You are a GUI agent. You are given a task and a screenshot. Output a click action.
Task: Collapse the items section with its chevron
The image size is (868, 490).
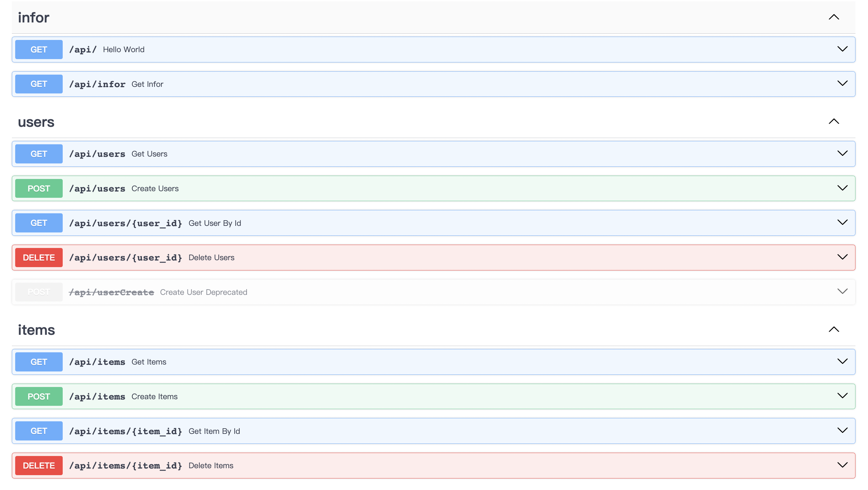tap(833, 329)
